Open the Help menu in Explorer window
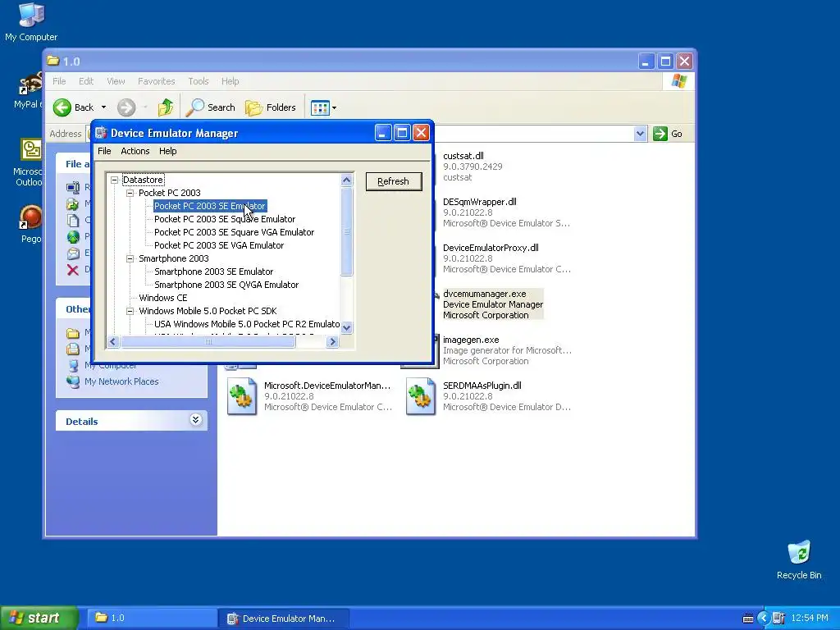This screenshot has height=630, width=840. (230, 81)
